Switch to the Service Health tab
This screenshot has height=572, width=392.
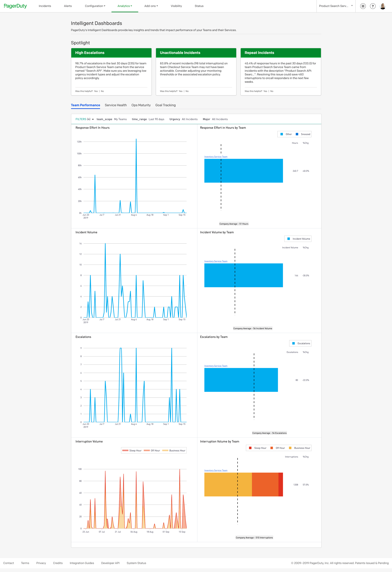(x=116, y=105)
